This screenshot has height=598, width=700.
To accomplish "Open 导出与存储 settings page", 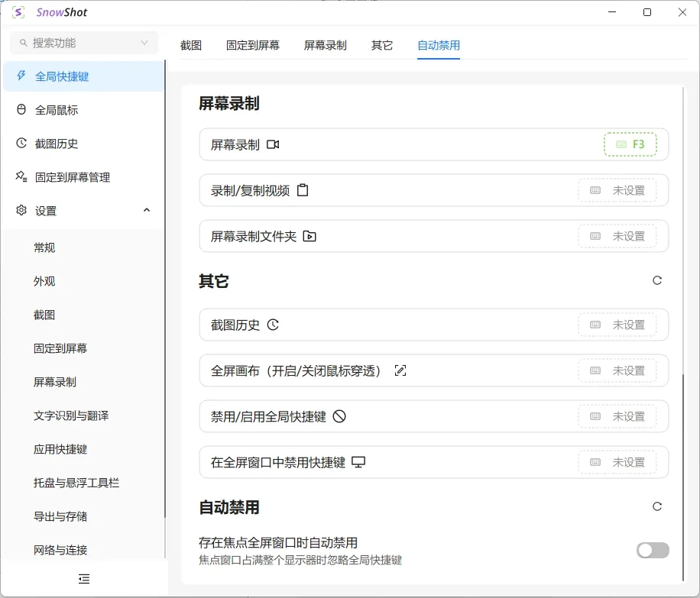I will point(84,516).
